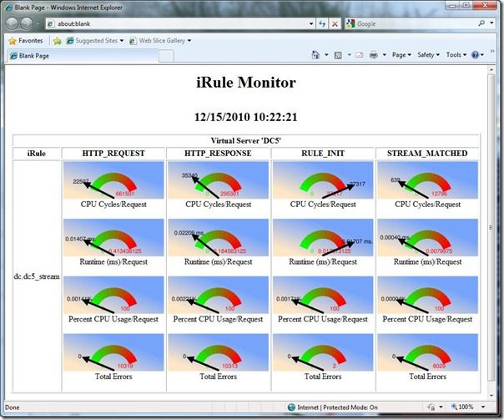
Task: Click the Virtual Server 'DC5' header
Action: pos(246,140)
